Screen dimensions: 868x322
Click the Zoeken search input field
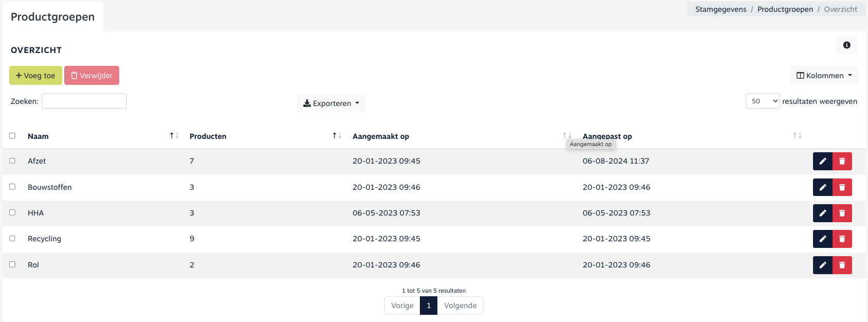pyautogui.click(x=84, y=101)
